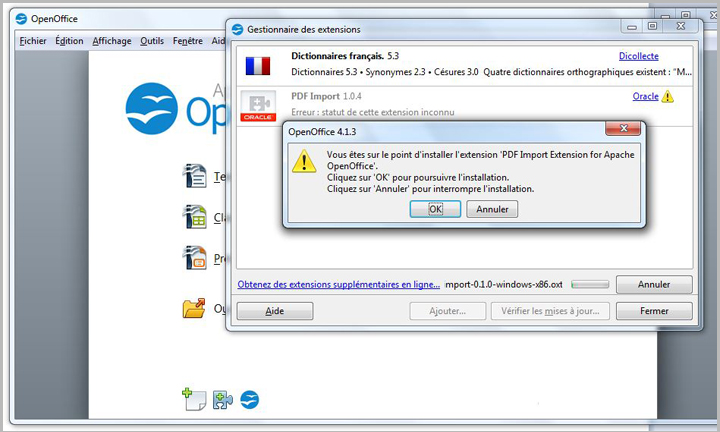
Task: Click the new template icon with green plus
Action: [194, 399]
